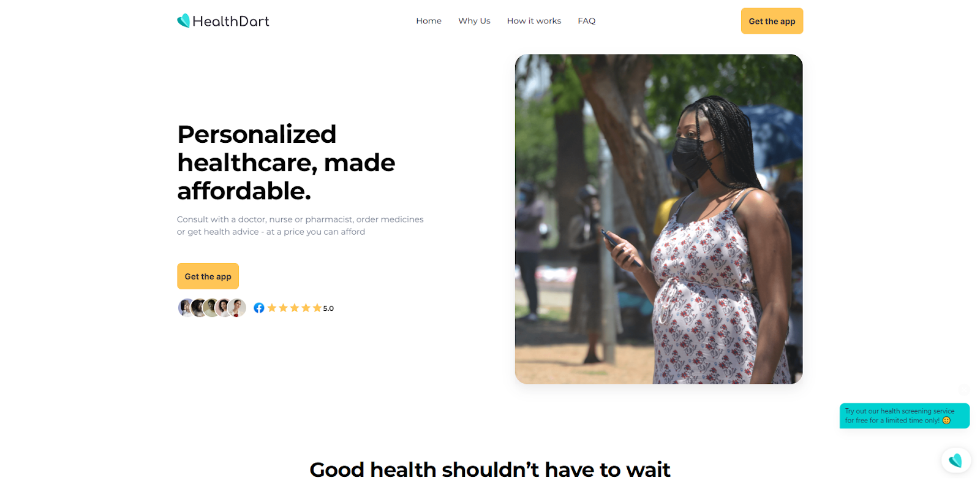Dismiss the health screening popup with faint X
The height and width of the screenshot is (480, 980).
964,390
